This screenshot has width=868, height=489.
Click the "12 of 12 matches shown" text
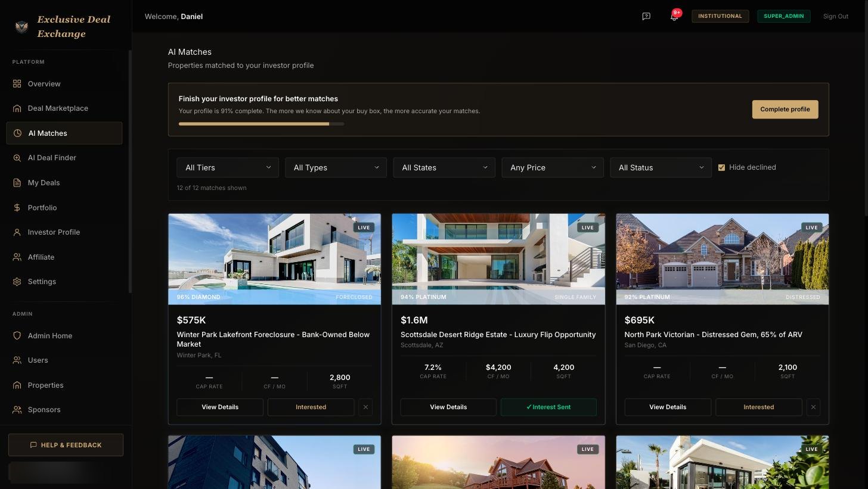point(212,188)
